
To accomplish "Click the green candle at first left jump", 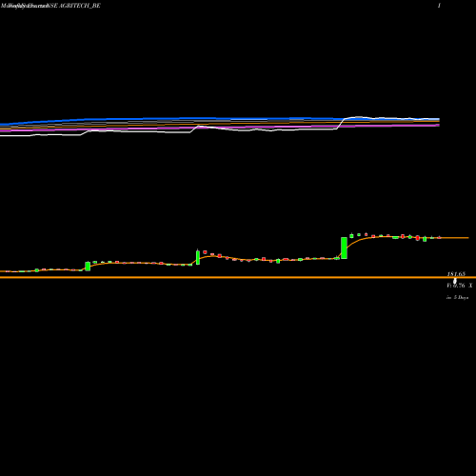I will tap(88, 267).
